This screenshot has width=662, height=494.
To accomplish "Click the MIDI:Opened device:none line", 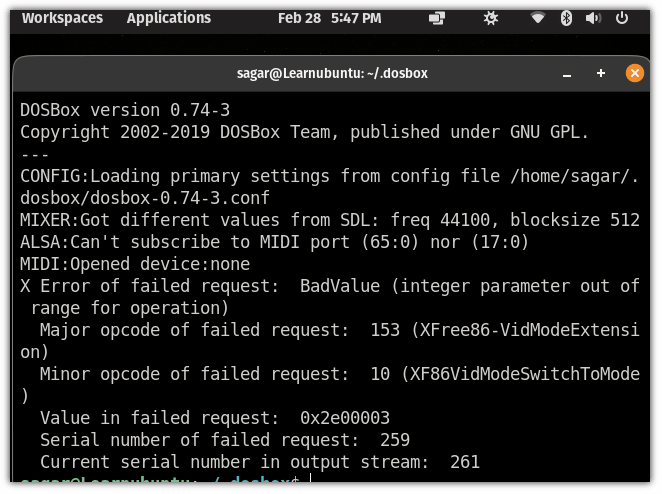I will tap(134, 264).
